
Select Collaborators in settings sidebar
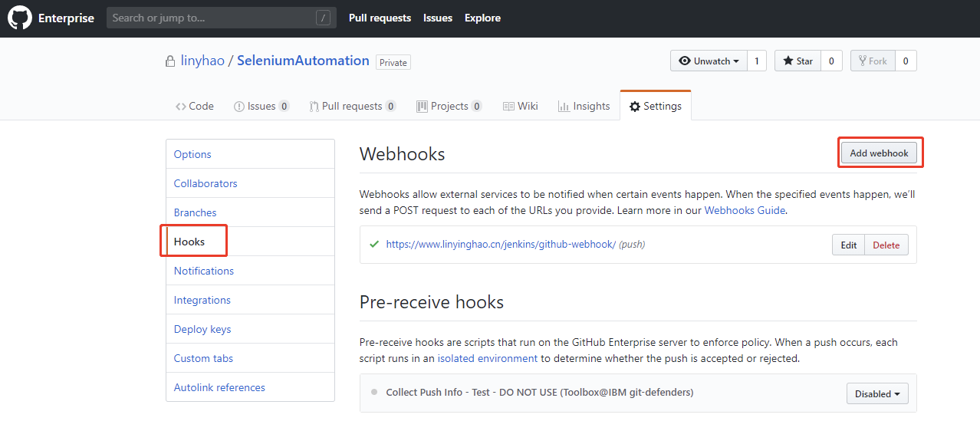click(206, 183)
